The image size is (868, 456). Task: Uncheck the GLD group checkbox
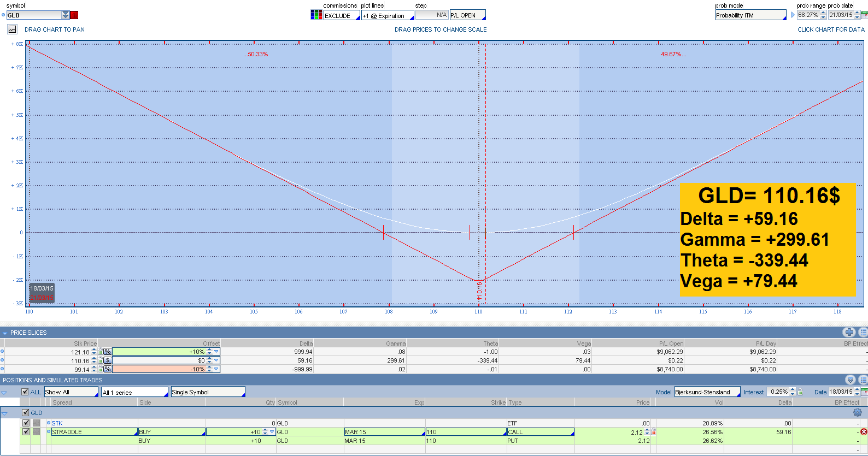[x=25, y=412]
